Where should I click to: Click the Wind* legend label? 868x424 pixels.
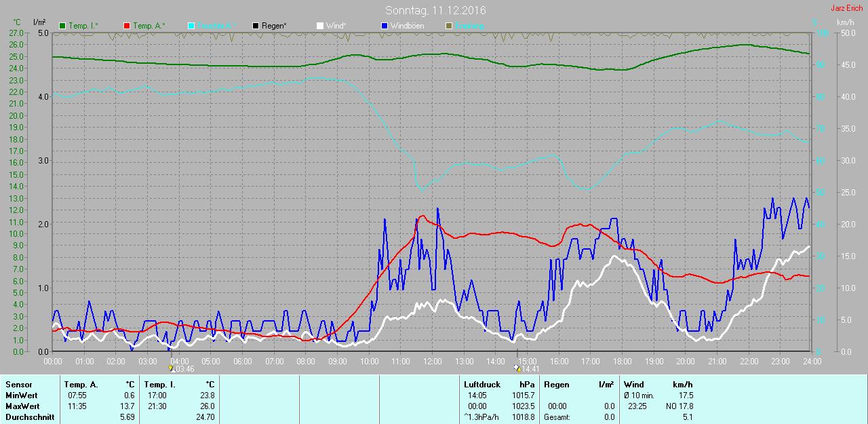pyautogui.click(x=336, y=26)
